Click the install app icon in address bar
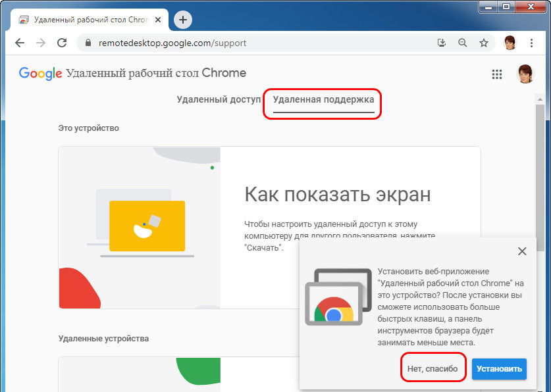Viewport: 551px width, 392px height. 442,43
